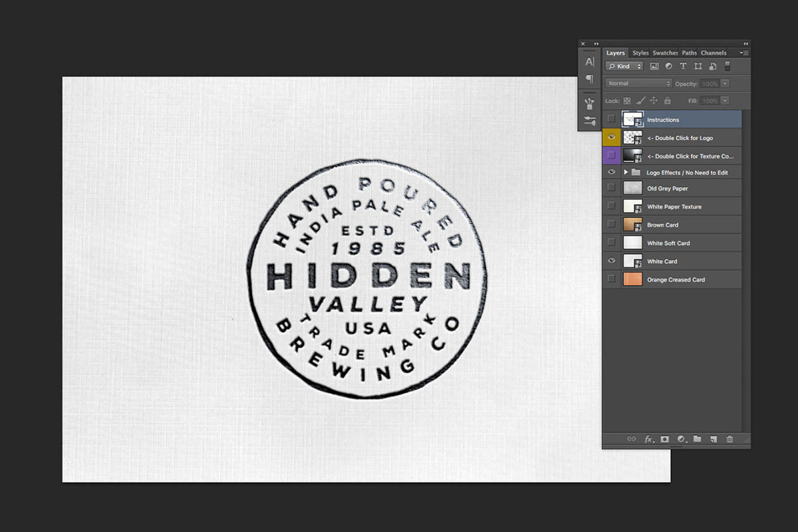Lock transparent pixels icon

click(x=626, y=100)
